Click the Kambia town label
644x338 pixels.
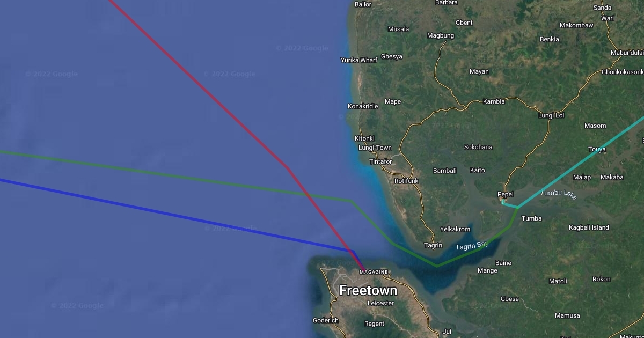494,101
